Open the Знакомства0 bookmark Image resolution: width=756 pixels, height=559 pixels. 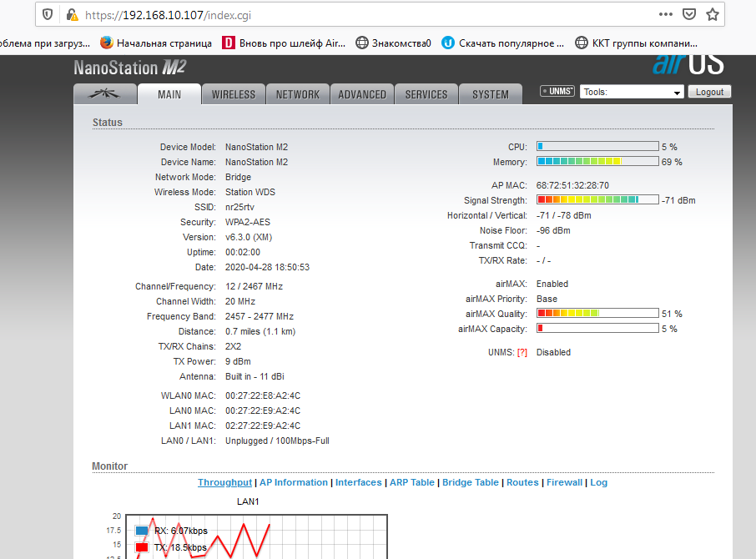coord(393,43)
